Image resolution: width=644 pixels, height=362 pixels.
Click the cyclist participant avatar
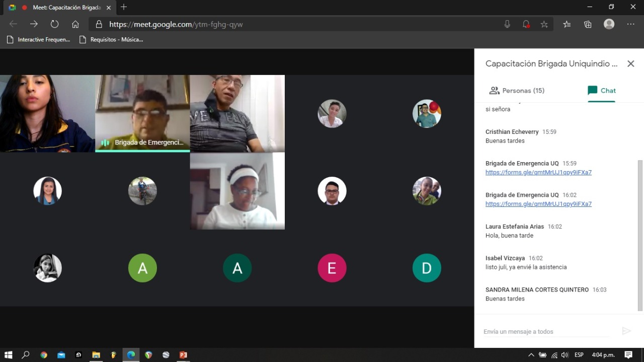(142, 191)
